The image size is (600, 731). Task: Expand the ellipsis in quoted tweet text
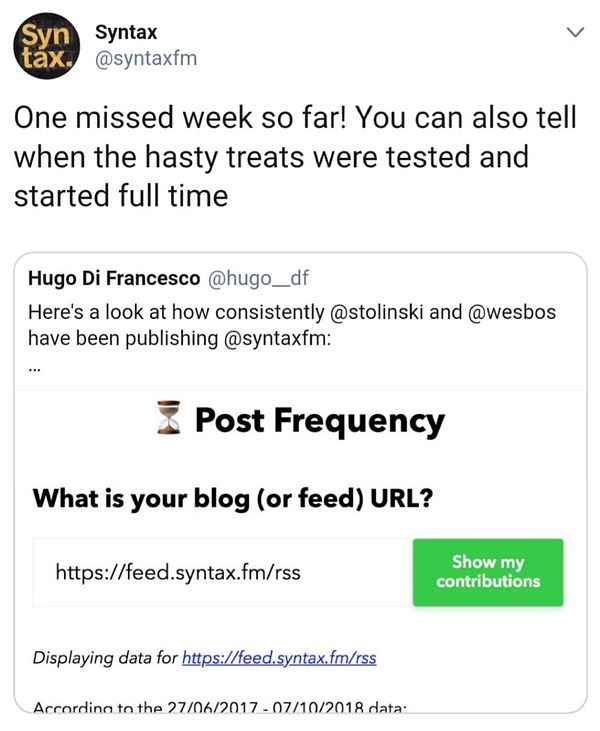coord(36,366)
